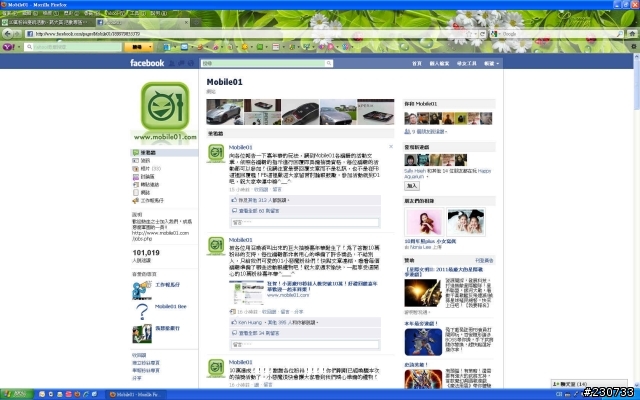Click the Windows Start button

tap(16, 394)
